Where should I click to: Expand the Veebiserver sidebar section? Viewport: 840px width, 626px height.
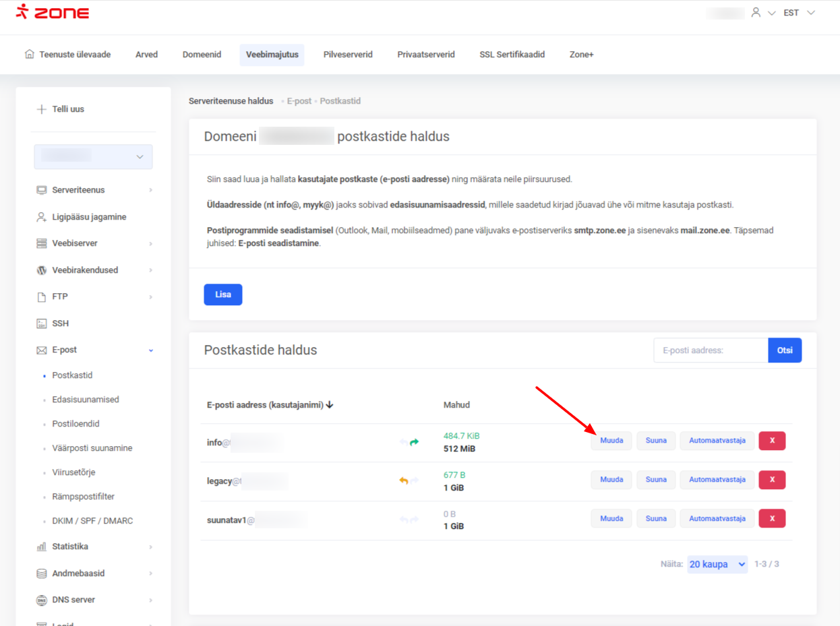[150, 244]
